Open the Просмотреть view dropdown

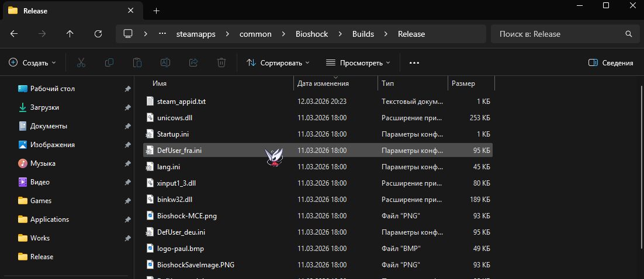358,63
